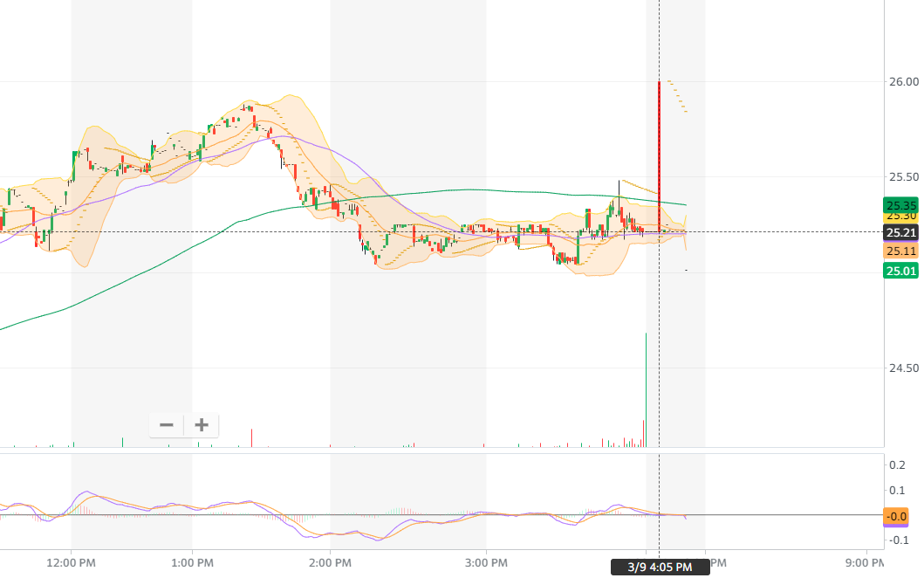This screenshot has width=924, height=578.
Task: Click the 24.50 price axis value
Action: (903, 368)
